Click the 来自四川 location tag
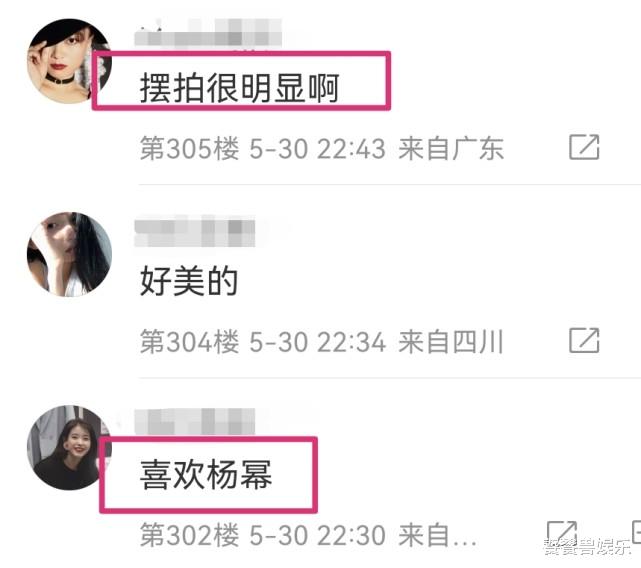 pos(450,341)
